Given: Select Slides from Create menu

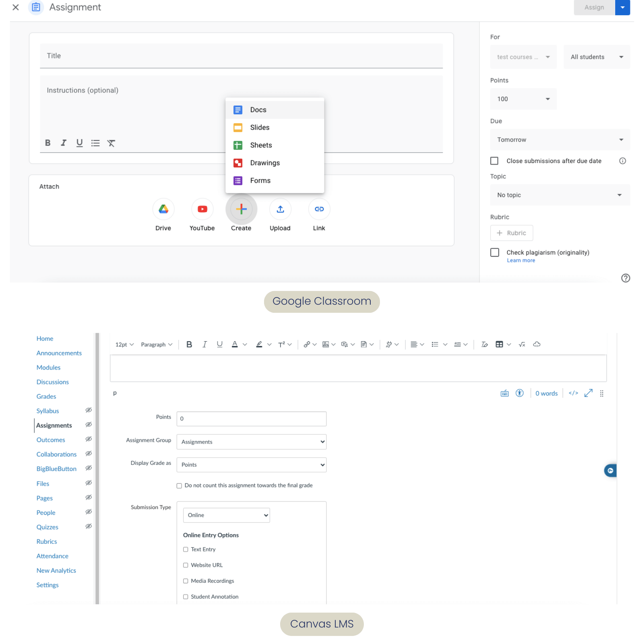Looking at the screenshot, I should click(x=275, y=128).
